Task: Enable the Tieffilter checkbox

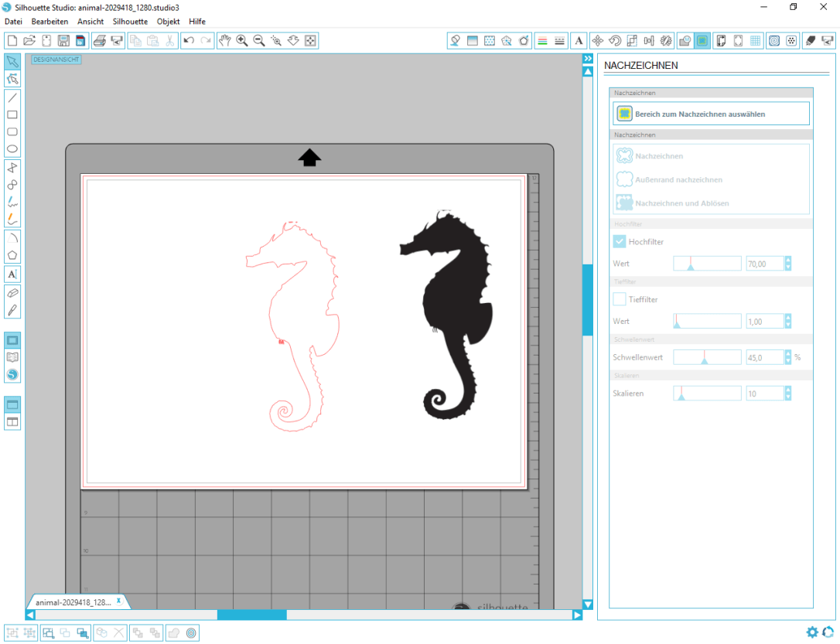Action: click(619, 299)
